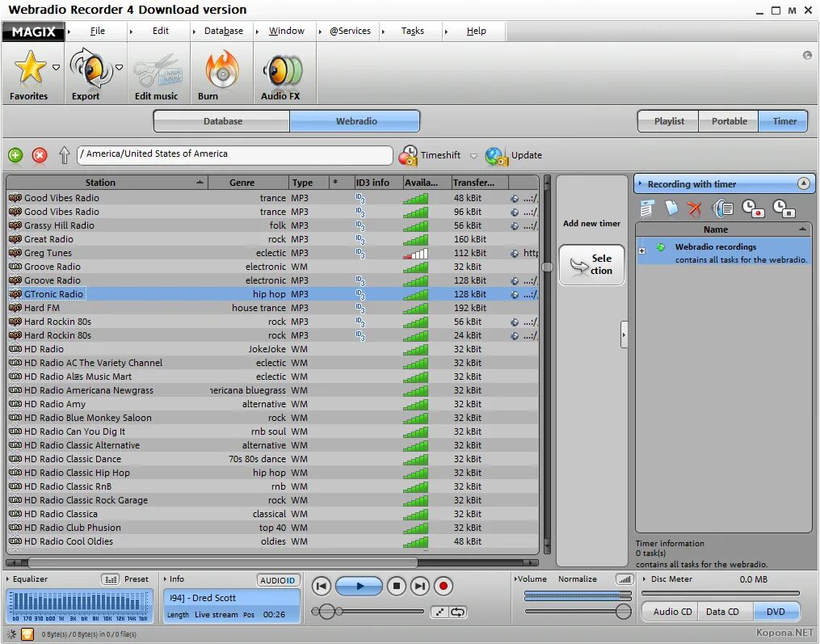The width and height of the screenshot is (820, 644).
Task: Select DVD disc type
Action: (x=776, y=612)
